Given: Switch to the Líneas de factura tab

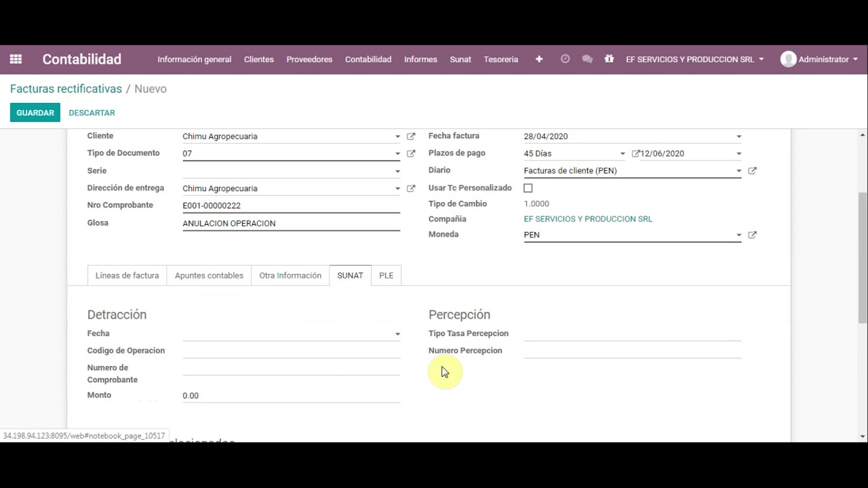Looking at the screenshot, I should [127, 276].
